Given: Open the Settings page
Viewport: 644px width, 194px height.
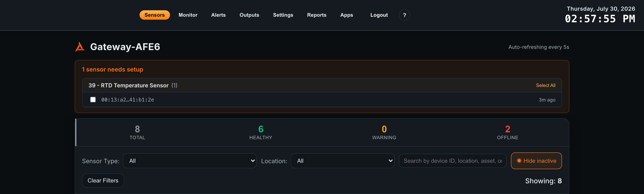Looking at the screenshot, I should [283, 15].
